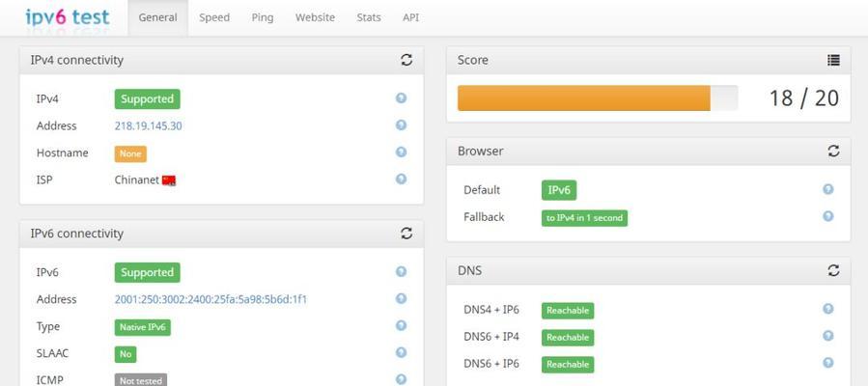Image resolution: width=868 pixels, height=386 pixels.
Task: Open the API tab
Action: click(x=410, y=17)
